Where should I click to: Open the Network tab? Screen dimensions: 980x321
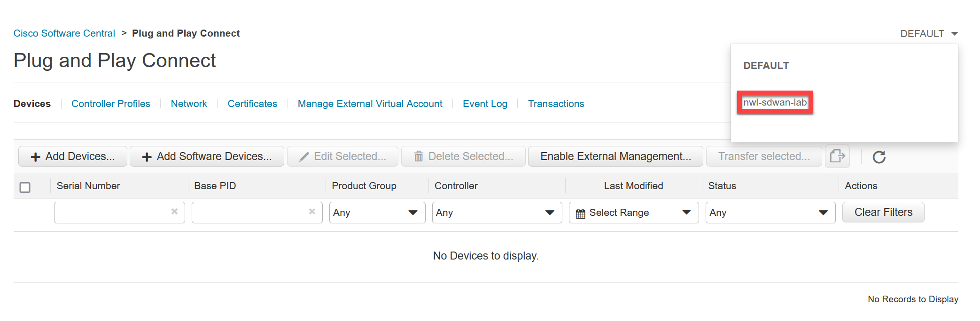pos(189,104)
